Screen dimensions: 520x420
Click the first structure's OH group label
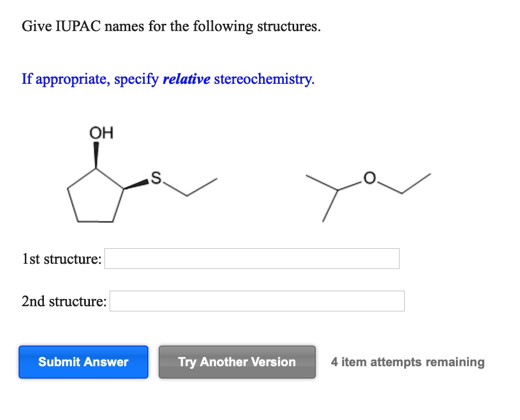click(x=101, y=132)
